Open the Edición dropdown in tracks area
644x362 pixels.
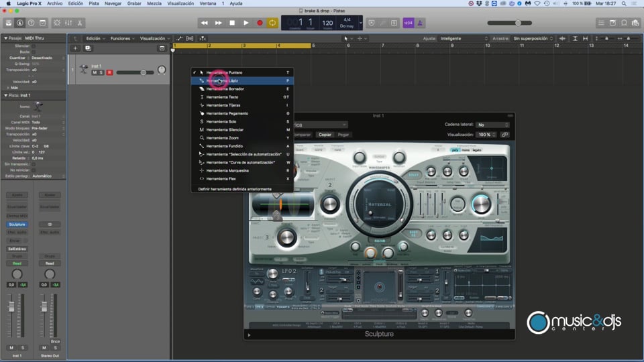(95, 39)
